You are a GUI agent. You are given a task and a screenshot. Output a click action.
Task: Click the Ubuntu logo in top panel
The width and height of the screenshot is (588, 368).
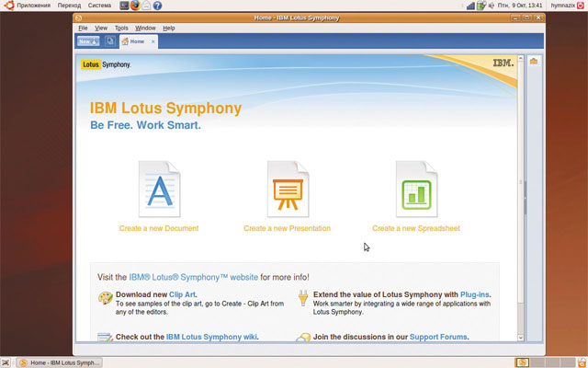9,6
